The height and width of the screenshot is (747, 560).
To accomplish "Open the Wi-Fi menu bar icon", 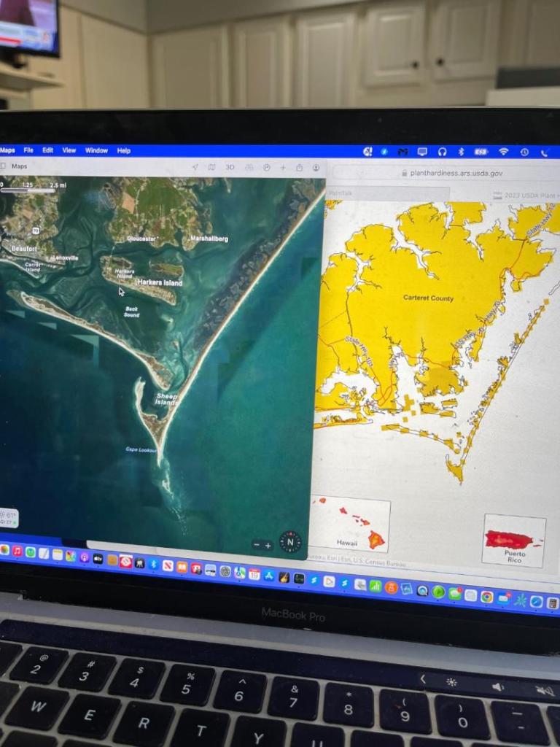I will (x=503, y=152).
